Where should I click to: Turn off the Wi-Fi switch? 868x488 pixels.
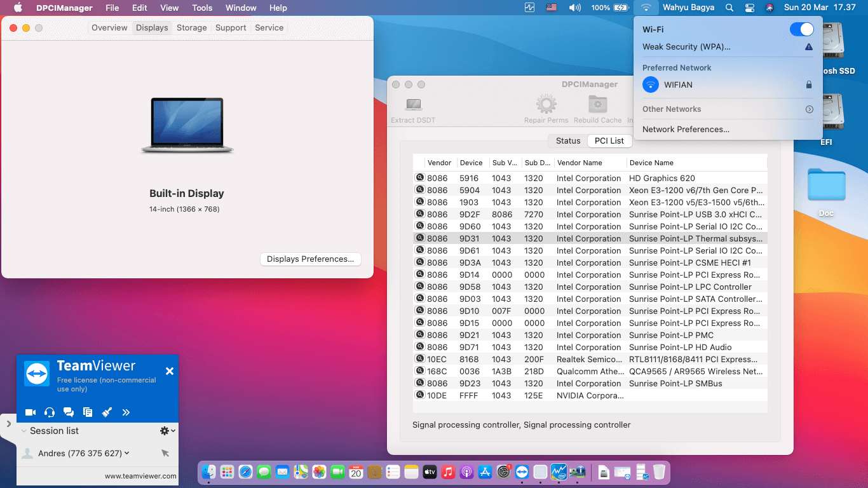click(x=802, y=29)
